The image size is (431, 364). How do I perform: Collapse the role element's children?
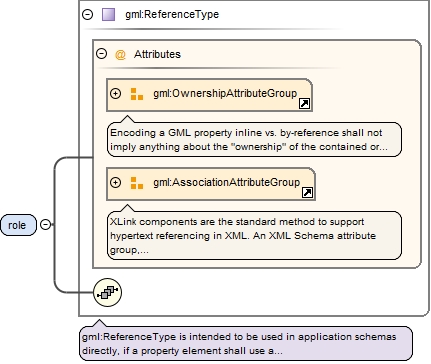[x=45, y=225]
